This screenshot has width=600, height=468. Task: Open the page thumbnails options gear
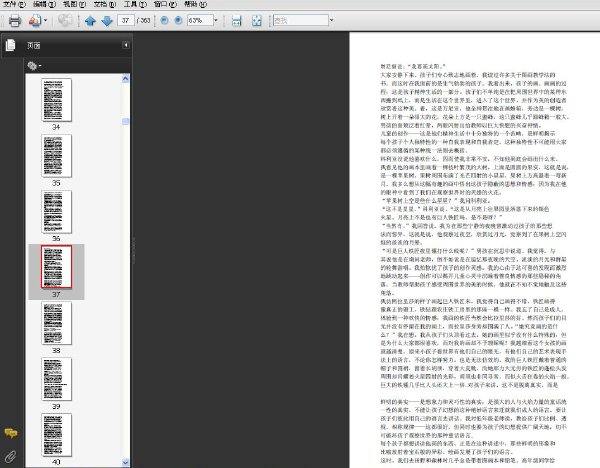coord(32,66)
